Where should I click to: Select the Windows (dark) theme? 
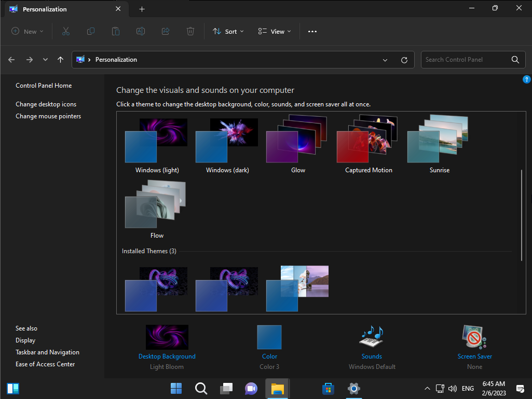(227, 146)
